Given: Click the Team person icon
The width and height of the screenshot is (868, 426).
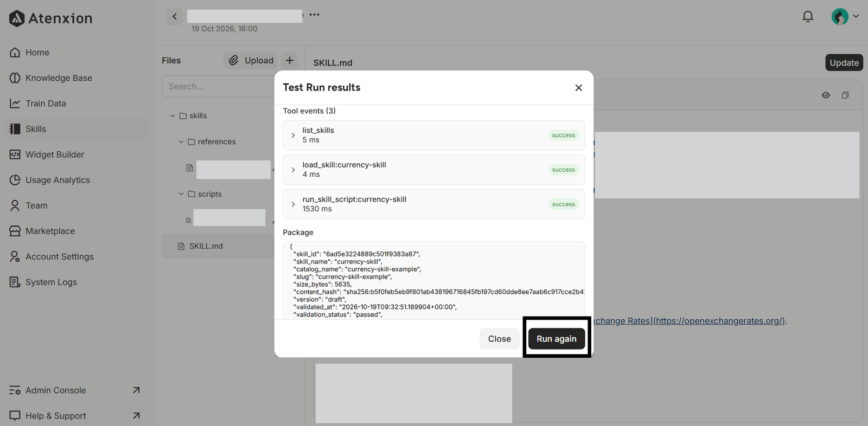Looking at the screenshot, I should 15,205.
